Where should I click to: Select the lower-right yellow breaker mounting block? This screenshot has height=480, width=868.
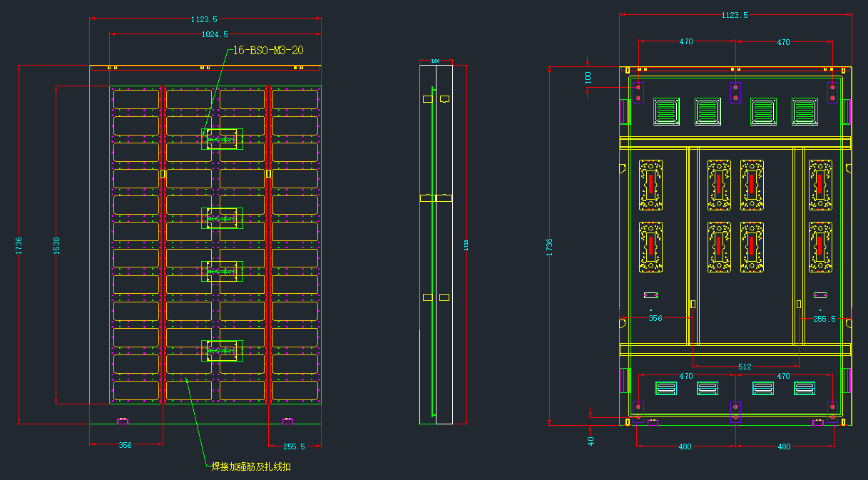820,247
